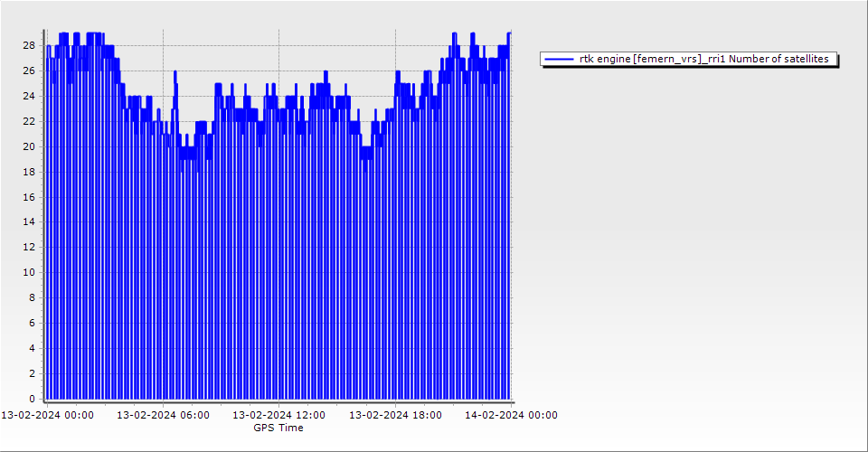Screen dimensions: 868x452
Task: Click the y-axis value 18
Action: pyautogui.click(x=29, y=172)
